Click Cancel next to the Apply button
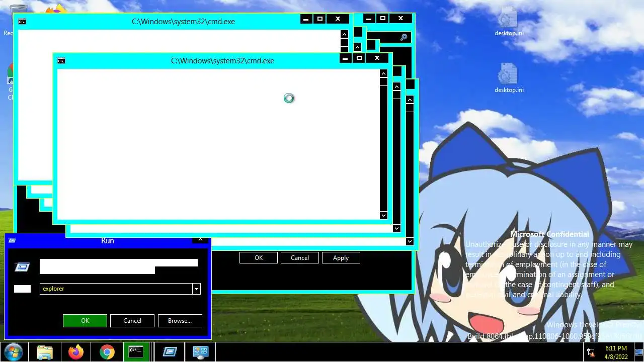Screen dimensions: 644x362 coord(300,258)
